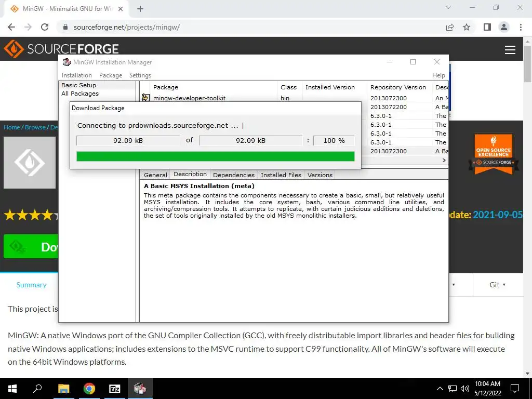Open taskbar search magnifier
Screen dimensions: 532x399
(x=37, y=389)
